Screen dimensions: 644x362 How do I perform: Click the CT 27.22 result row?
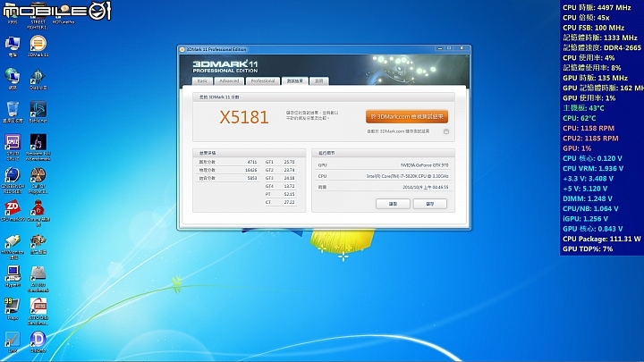pyautogui.click(x=280, y=202)
